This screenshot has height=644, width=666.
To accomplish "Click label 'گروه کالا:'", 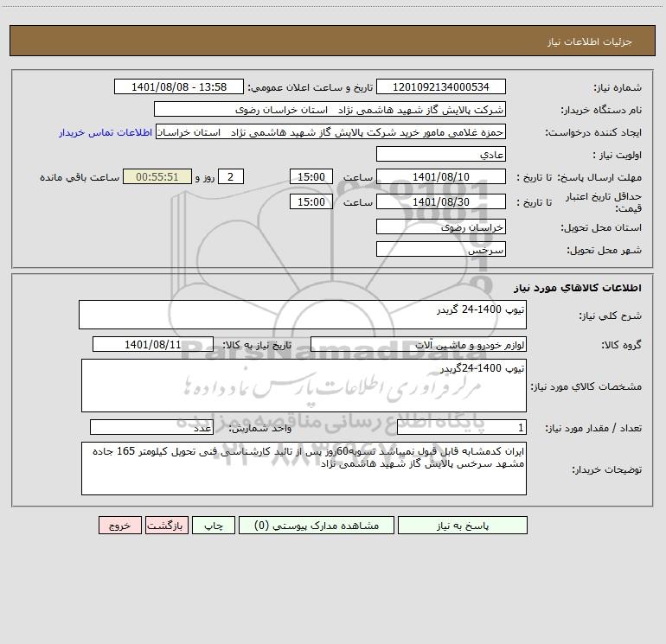I will pos(621,345).
